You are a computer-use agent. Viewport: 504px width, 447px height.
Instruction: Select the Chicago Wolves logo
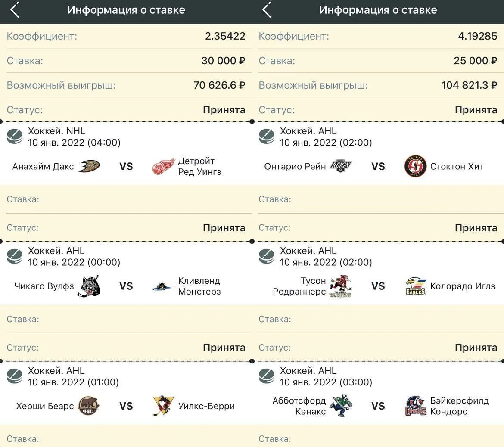[89, 286]
